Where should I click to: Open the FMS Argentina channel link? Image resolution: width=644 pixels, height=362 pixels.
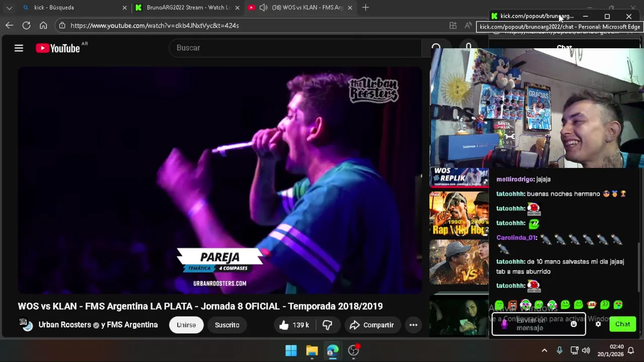point(132,325)
